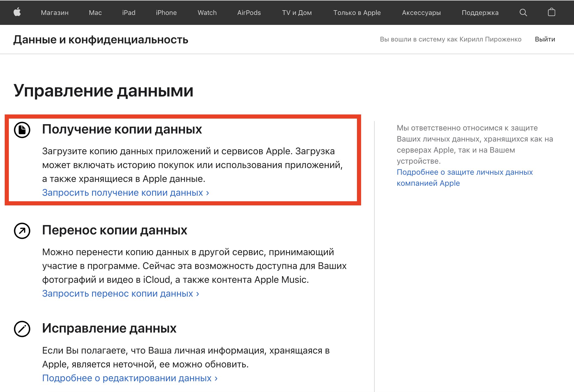Select AirPods in the navigation

coord(249,12)
